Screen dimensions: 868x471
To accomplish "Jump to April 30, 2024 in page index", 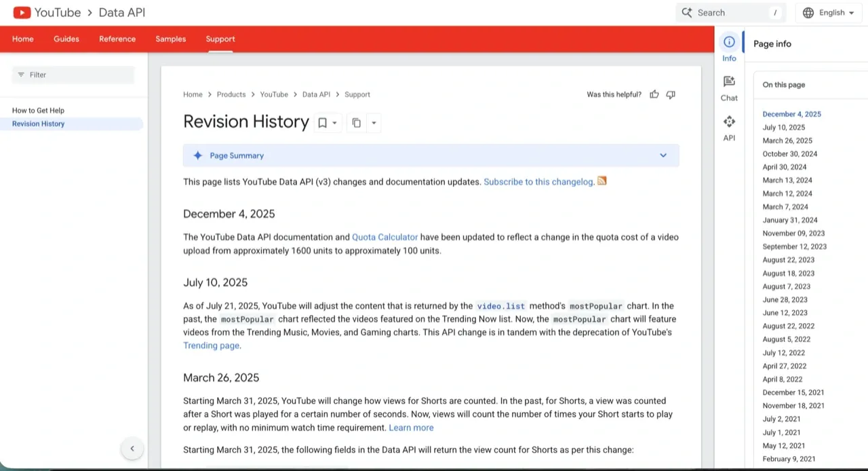I will pyautogui.click(x=784, y=167).
